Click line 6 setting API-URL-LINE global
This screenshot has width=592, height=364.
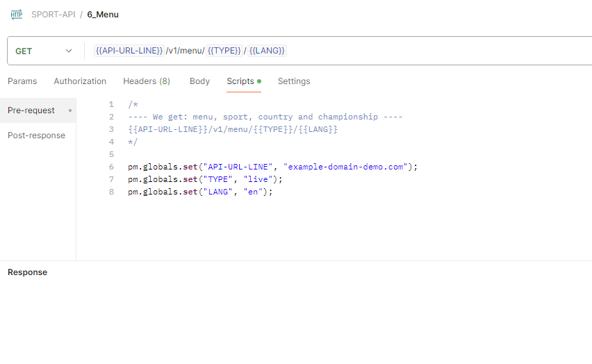point(272,167)
